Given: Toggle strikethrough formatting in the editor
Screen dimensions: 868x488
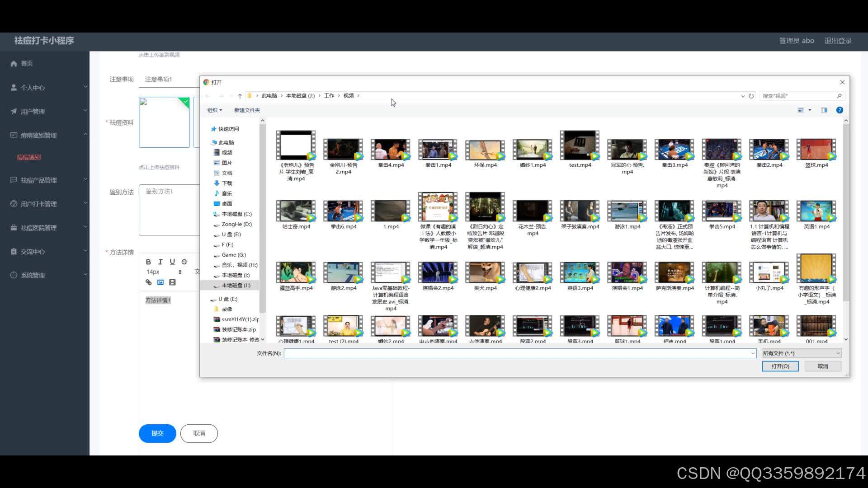Looking at the screenshot, I should 184,262.
